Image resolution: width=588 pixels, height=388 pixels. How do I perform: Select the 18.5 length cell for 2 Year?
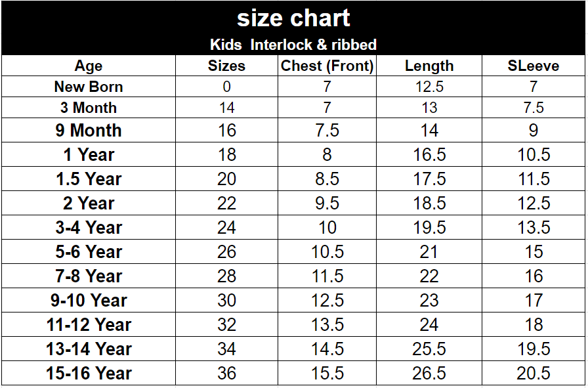point(429,204)
